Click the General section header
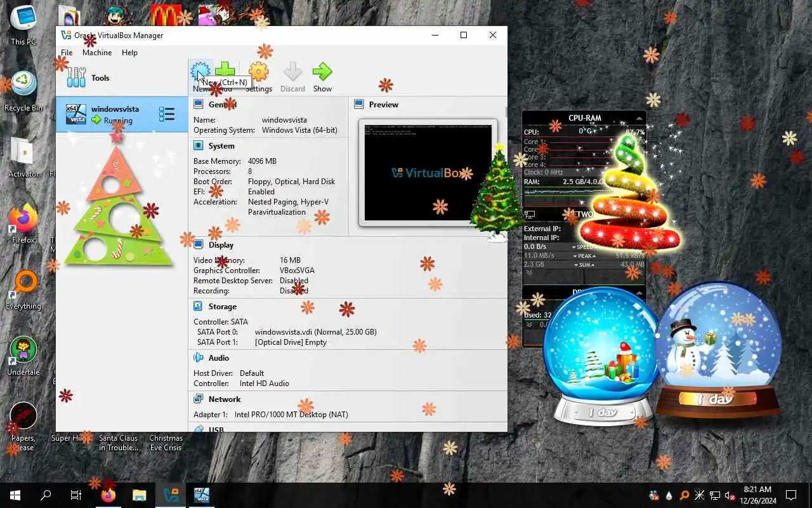This screenshot has height=508, width=812. coord(222,104)
